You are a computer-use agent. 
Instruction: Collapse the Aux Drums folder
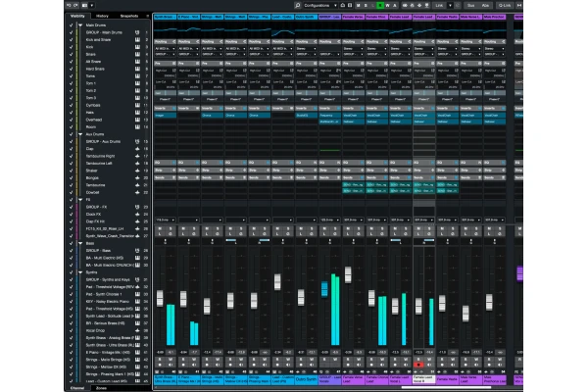point(80,134)
